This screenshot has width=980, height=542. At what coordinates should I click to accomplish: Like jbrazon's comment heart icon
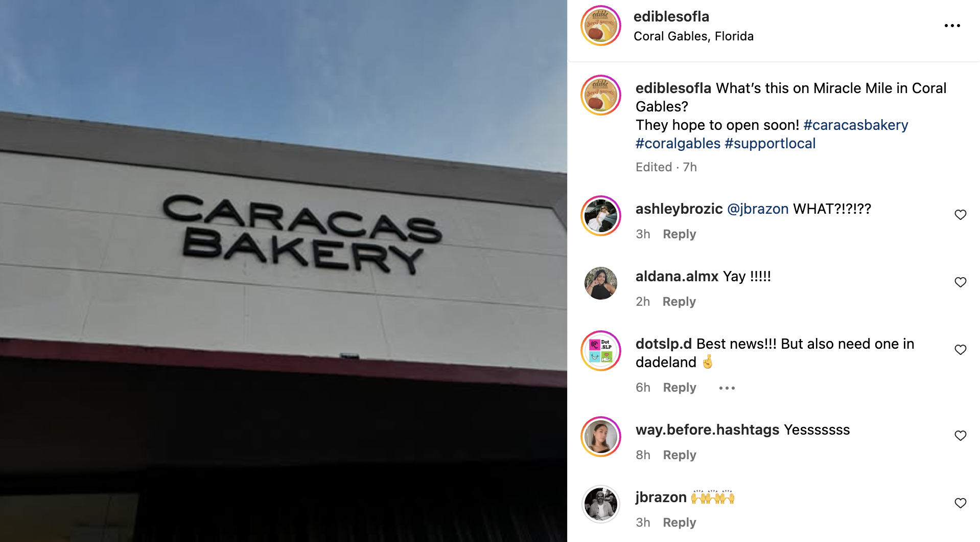click(x=961, y=503)
